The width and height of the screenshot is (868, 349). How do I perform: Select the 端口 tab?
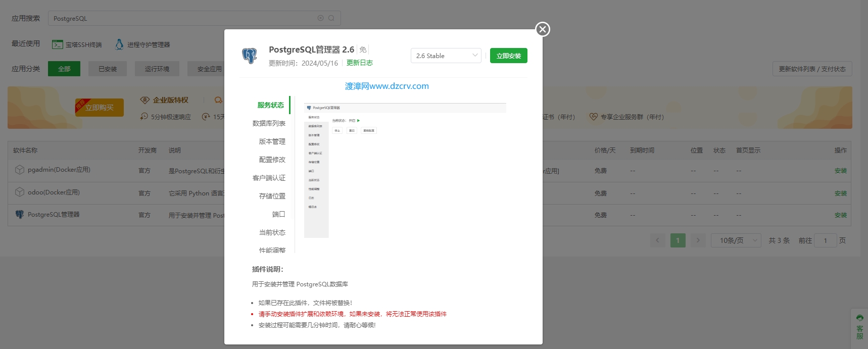(x=278, y=214)
